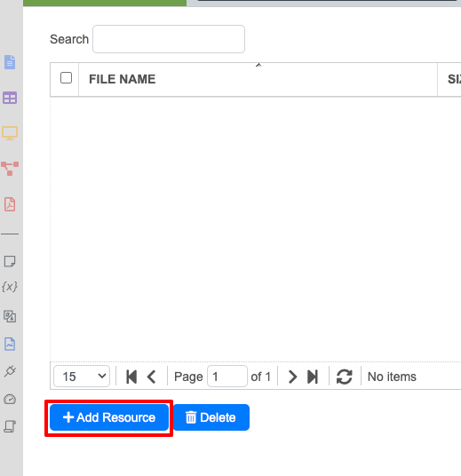Open the orange monitor userview icon
The height and width of the screenshot is (476, 461).
click(10, 133)
